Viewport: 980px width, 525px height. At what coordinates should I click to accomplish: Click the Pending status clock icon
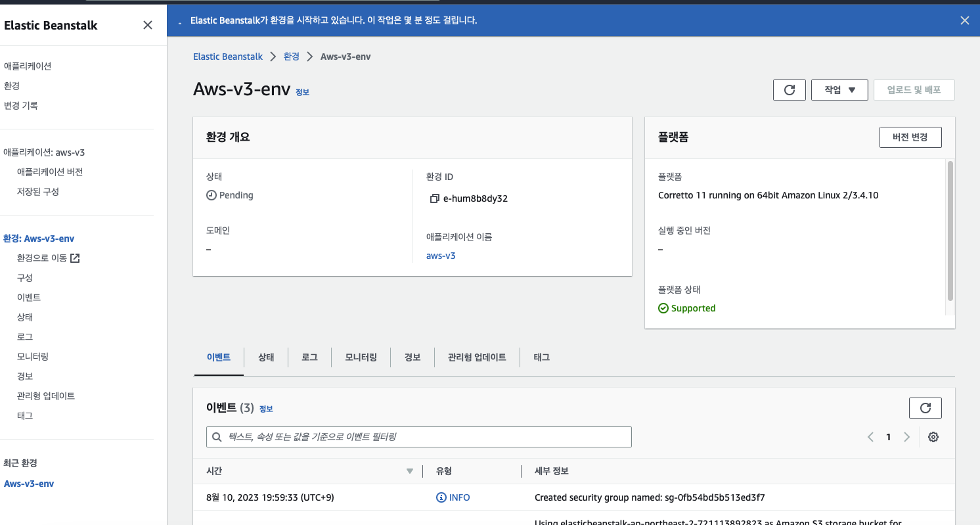(211, 195)
